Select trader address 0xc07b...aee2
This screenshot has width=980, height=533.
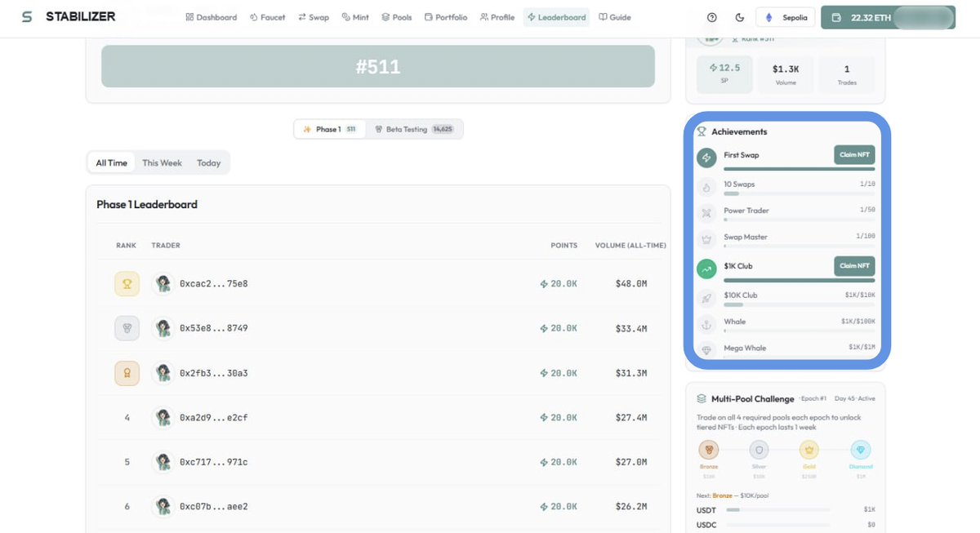coord(213,506)
